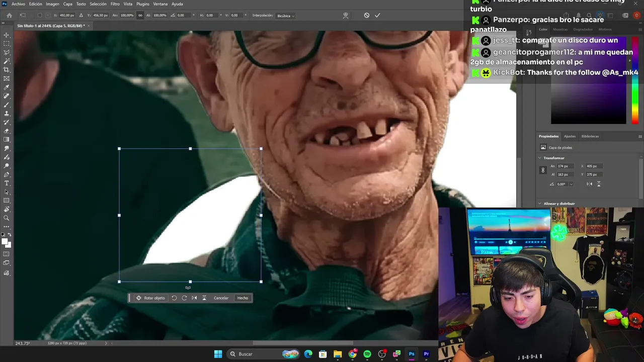Select the Horizontal Type tool

point(7,183)
